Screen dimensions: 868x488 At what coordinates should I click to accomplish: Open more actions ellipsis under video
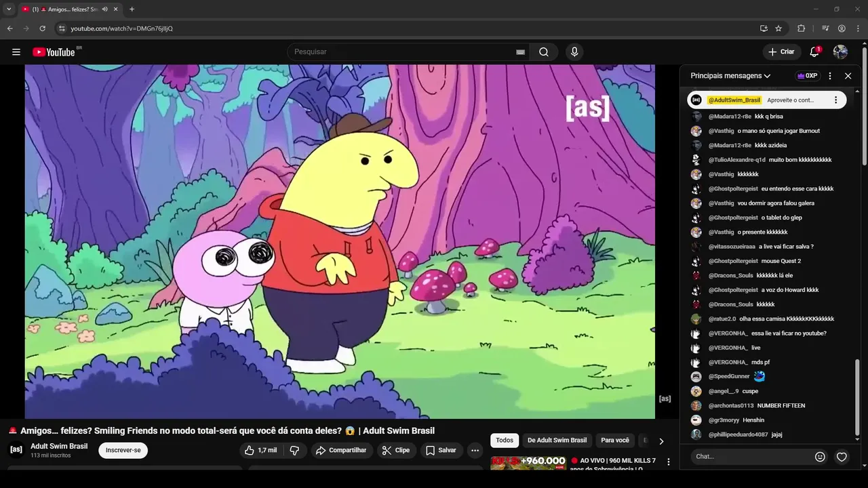point(475,450)
